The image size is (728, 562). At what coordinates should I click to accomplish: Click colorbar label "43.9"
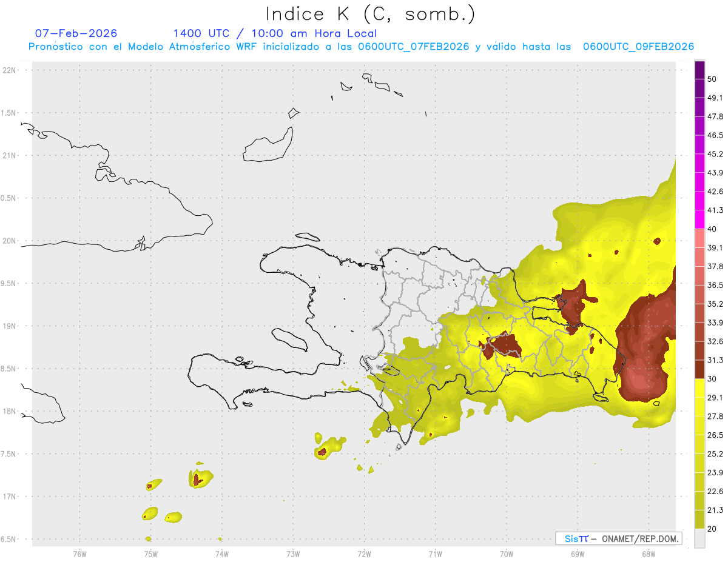(x=715, y=173)
